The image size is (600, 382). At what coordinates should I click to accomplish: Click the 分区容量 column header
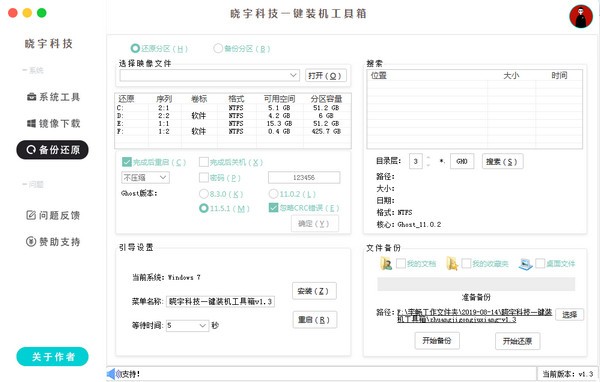[326, 99]
